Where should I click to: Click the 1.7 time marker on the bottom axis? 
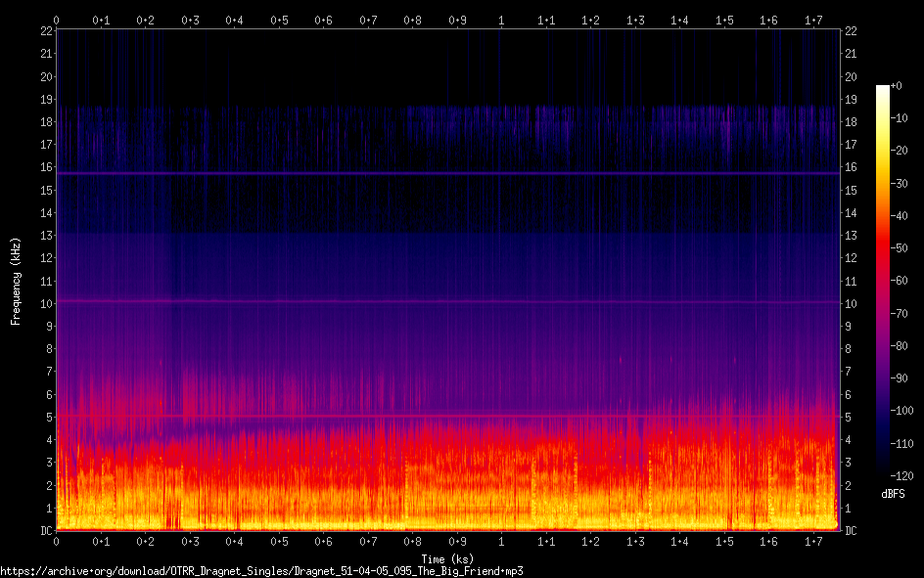pos(813,542)
